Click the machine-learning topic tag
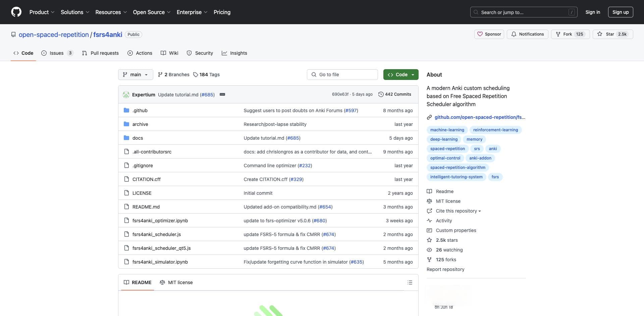Viewport: 644px width, 316px height. click(447, 130)
